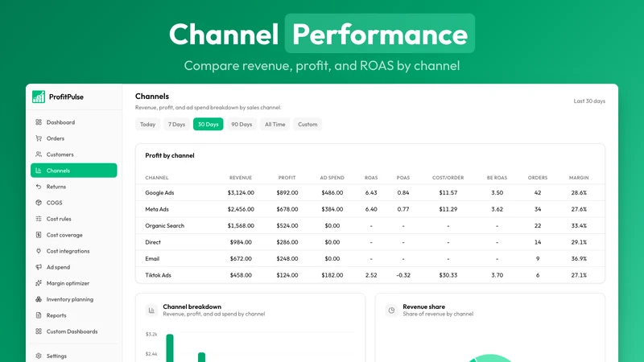The width and height of the screenshot is (644, 362).
Task: Sort by ORDERS column header
Action: 538,178
